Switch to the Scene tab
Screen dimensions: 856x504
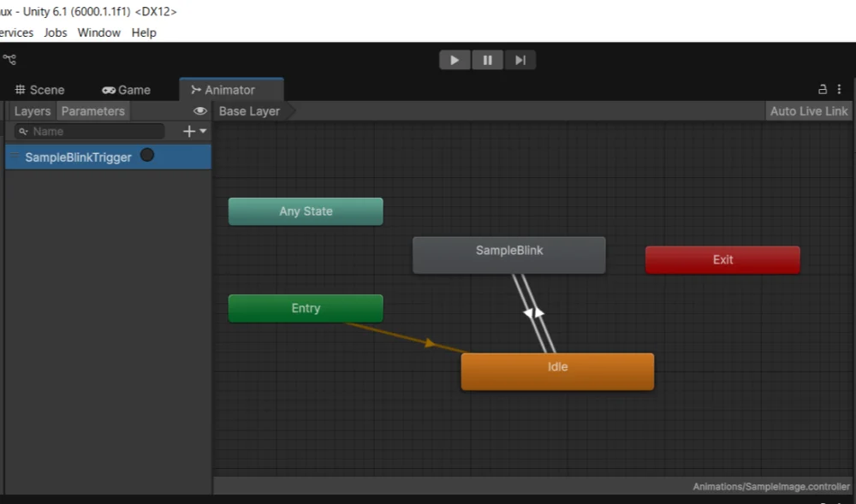40,90
